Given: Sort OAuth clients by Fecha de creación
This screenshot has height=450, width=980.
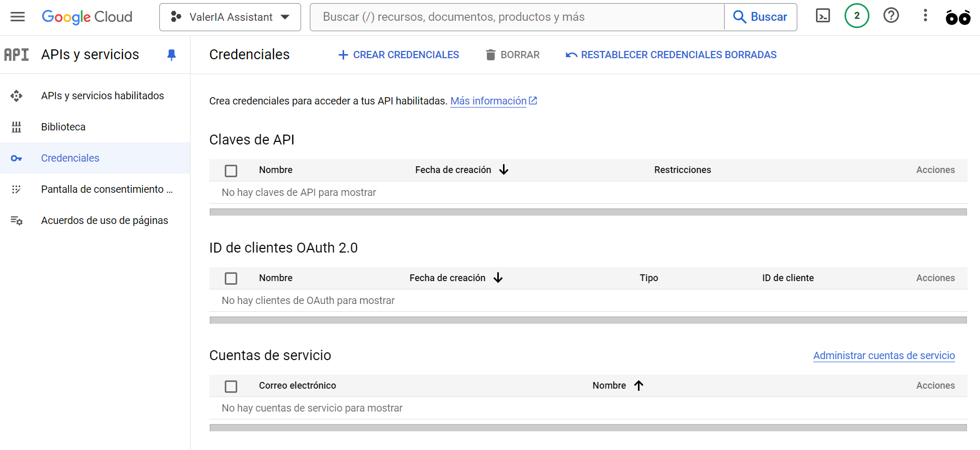Looking at the screenshot, I should pyautogui.click(x=447, y=278).
